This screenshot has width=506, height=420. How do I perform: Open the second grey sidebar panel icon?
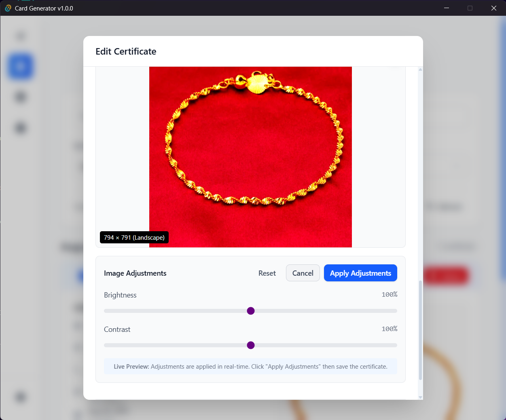click(20, 97)
